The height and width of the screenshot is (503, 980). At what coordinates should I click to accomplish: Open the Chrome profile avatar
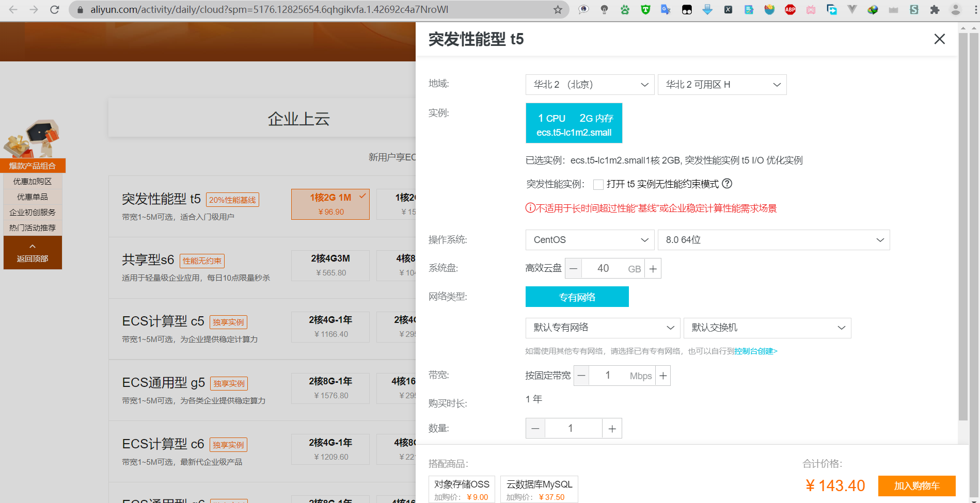(956, 9)
